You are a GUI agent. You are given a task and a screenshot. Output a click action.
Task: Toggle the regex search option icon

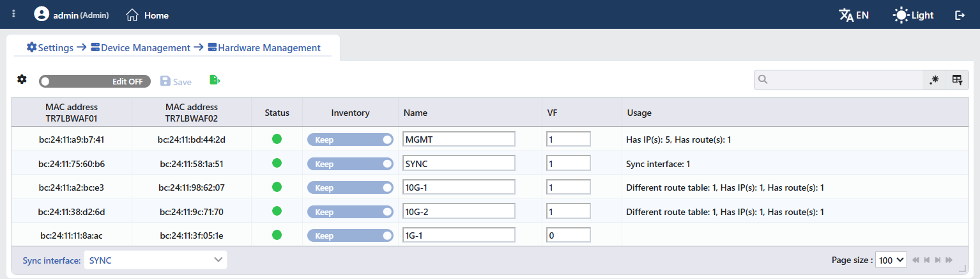pyautogui.click(x=934, y=80)
